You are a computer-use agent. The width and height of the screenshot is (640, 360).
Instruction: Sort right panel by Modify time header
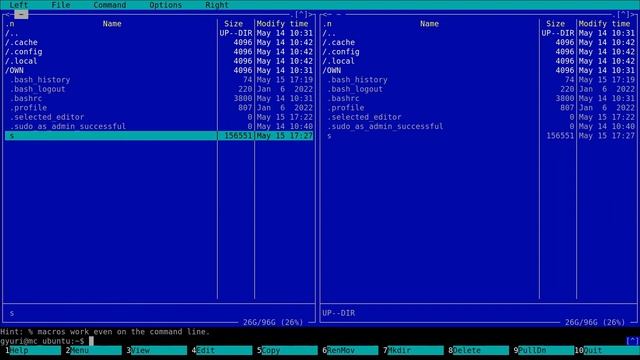(x=604, y=24)
